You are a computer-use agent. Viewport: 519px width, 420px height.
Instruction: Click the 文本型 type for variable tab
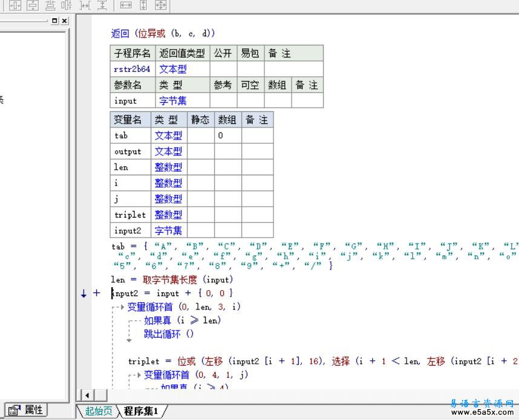click(169, 135)
